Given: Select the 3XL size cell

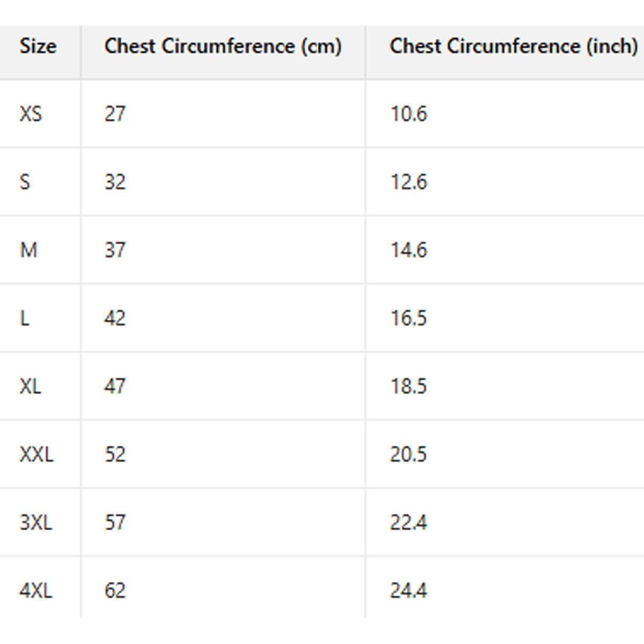Looking at the screenshot, I should coord(36,523).
